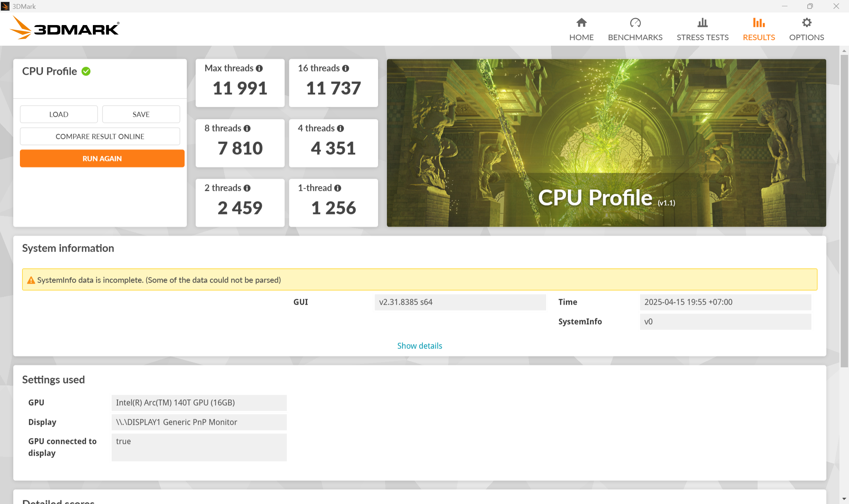Viewport: 849px width, 504px height.
Task: Save the current benchmark result
Action: coord(141,114)
